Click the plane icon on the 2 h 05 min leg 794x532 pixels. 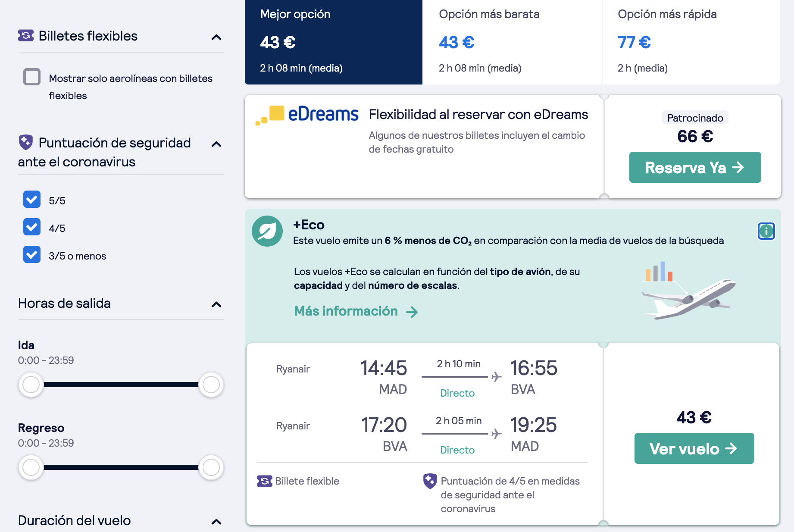pyautogui.click(x=497, y=433)
